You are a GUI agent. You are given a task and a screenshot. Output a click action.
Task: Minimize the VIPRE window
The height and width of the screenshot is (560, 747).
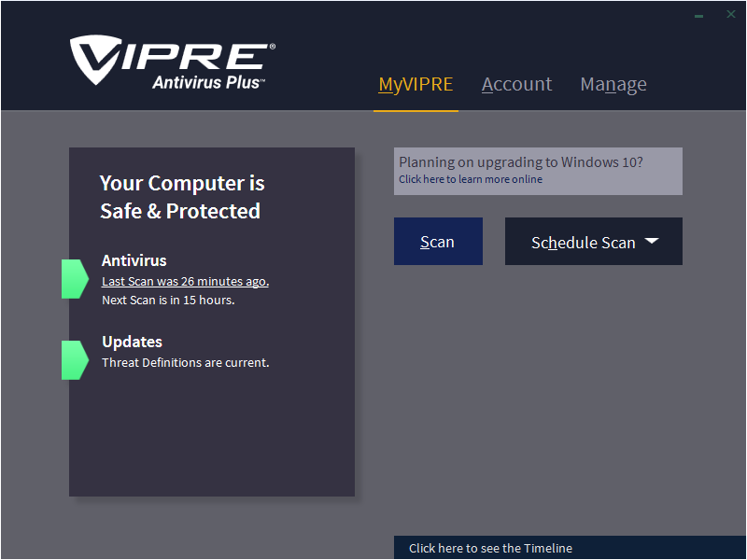[x=698, y=16]
